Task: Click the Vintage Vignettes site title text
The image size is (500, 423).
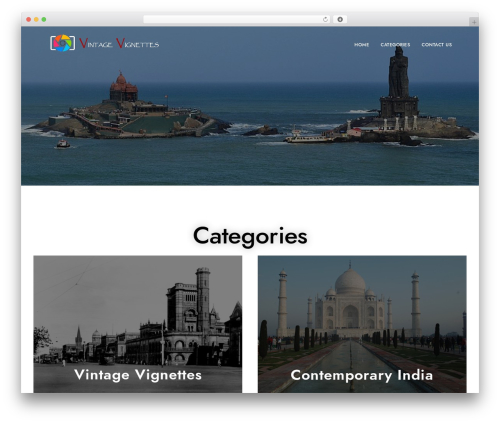Action: coord(119,43)
